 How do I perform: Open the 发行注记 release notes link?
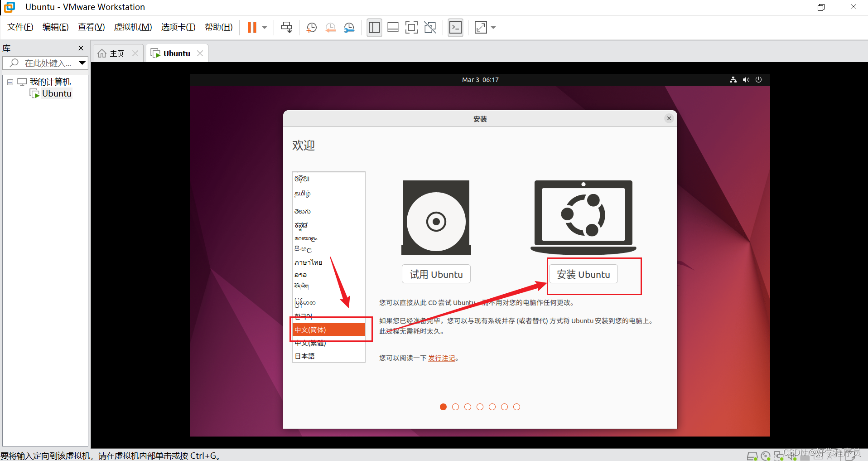[x=442, y=358]
